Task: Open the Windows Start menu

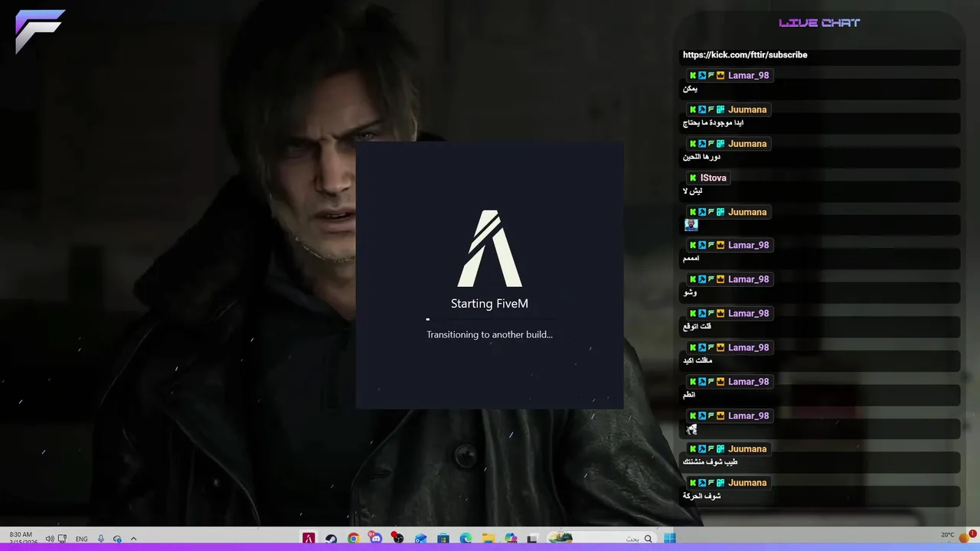Action: click(x=670, y=539)
